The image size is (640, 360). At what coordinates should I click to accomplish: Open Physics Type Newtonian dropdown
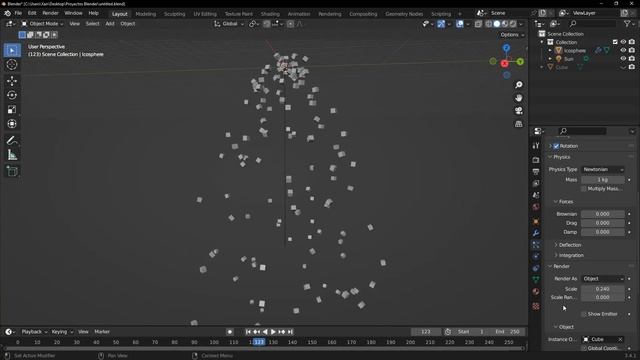603,169
